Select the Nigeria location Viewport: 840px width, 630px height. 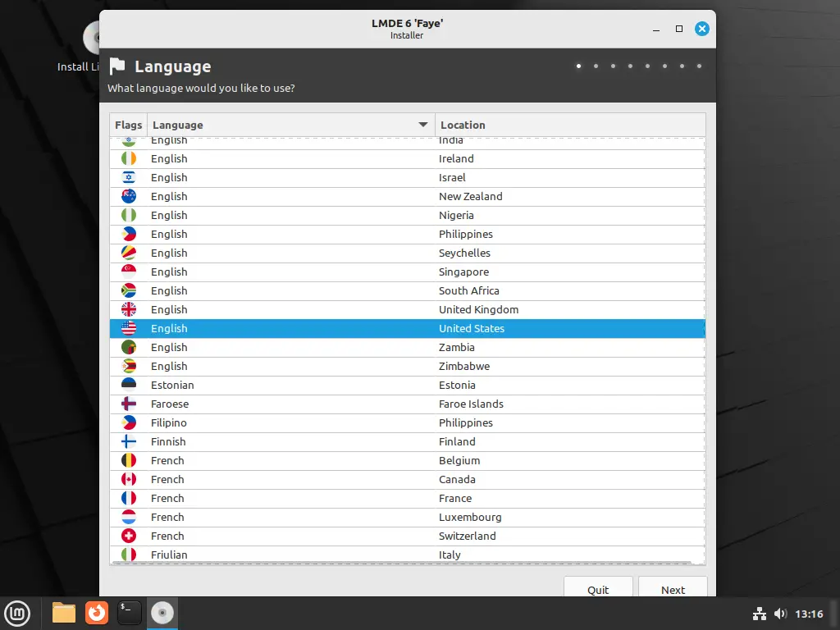[456, 215]
